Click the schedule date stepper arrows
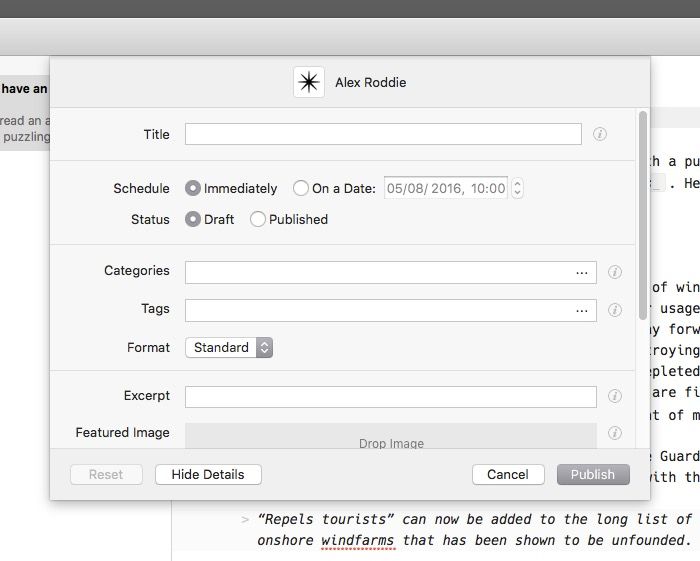This screenshot has width=700, height=561. click(517, 188)
